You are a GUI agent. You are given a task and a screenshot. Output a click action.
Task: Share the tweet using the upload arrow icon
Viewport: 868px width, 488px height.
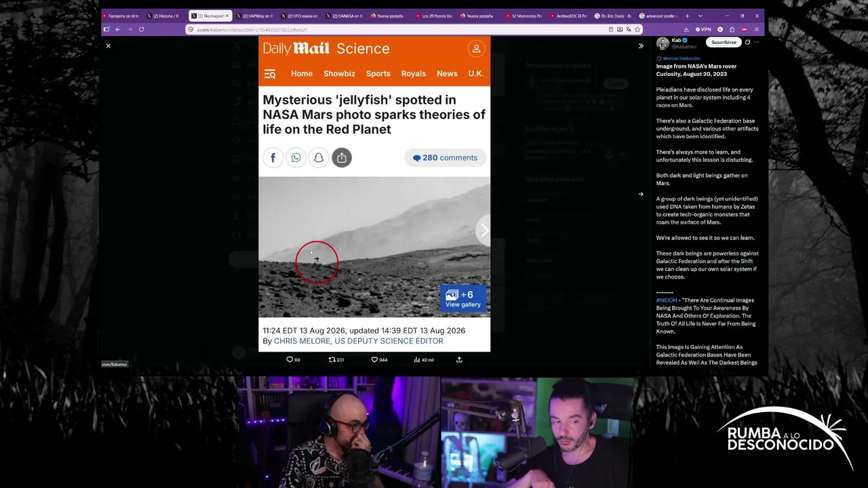459,360
